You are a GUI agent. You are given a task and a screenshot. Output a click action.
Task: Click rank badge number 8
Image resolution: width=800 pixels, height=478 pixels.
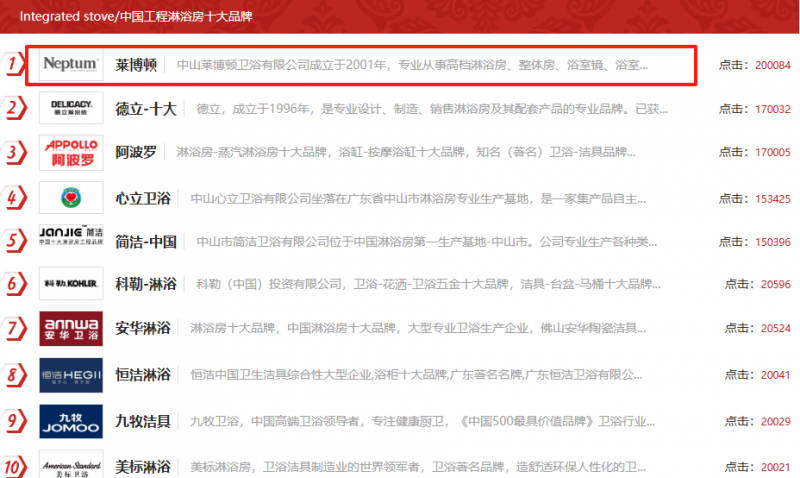[x=14, y=375]
